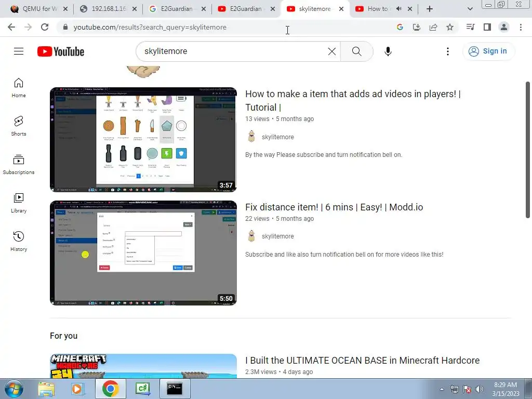Mute audio on the How to tab
The image size is (532, 399).
click(398, 9)
